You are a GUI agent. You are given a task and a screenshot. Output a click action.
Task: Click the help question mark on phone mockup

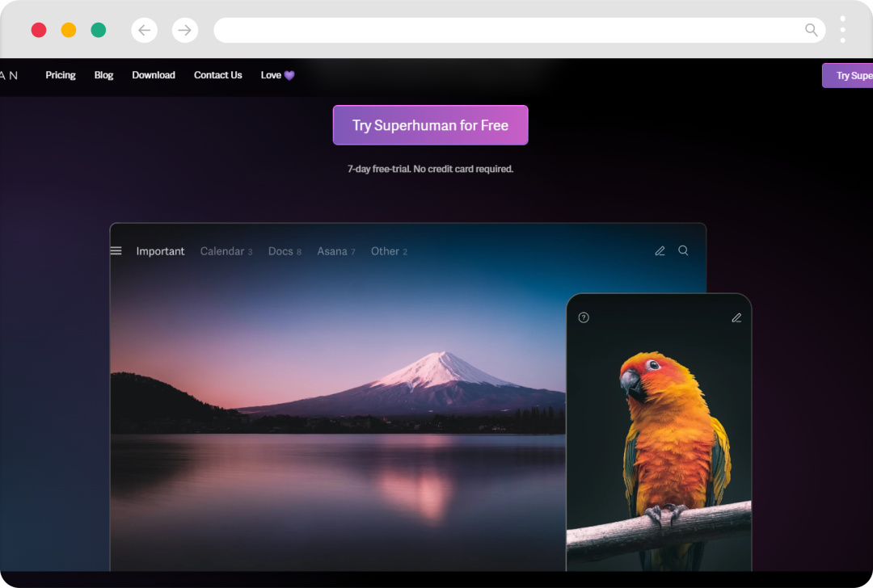pos(584,317)
